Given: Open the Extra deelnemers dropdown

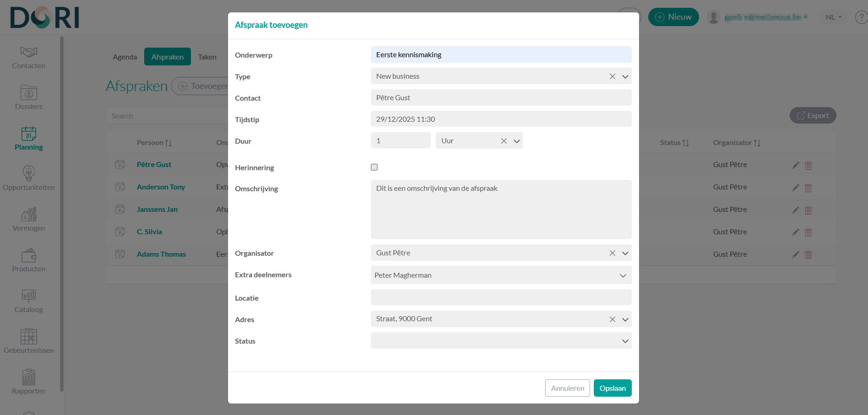Looking at the screenshot, I should point(623,275).
